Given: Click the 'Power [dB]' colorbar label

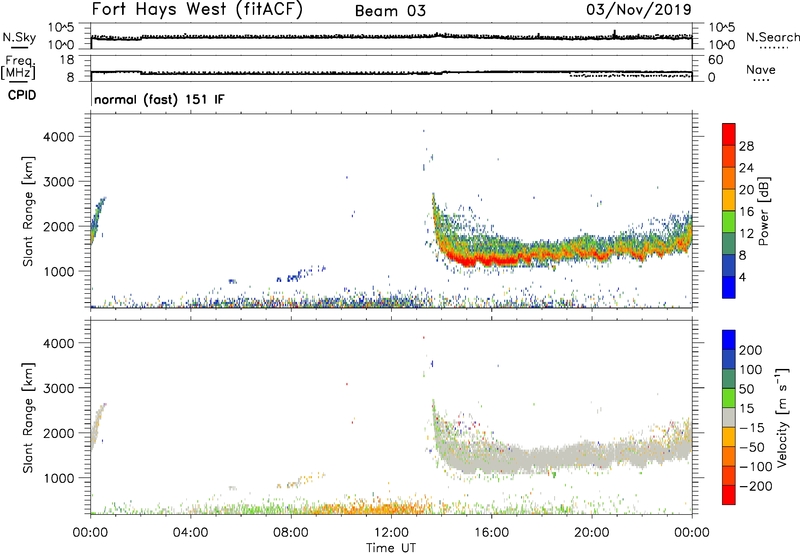Looking at the screenshot, I should click(764, 211).
